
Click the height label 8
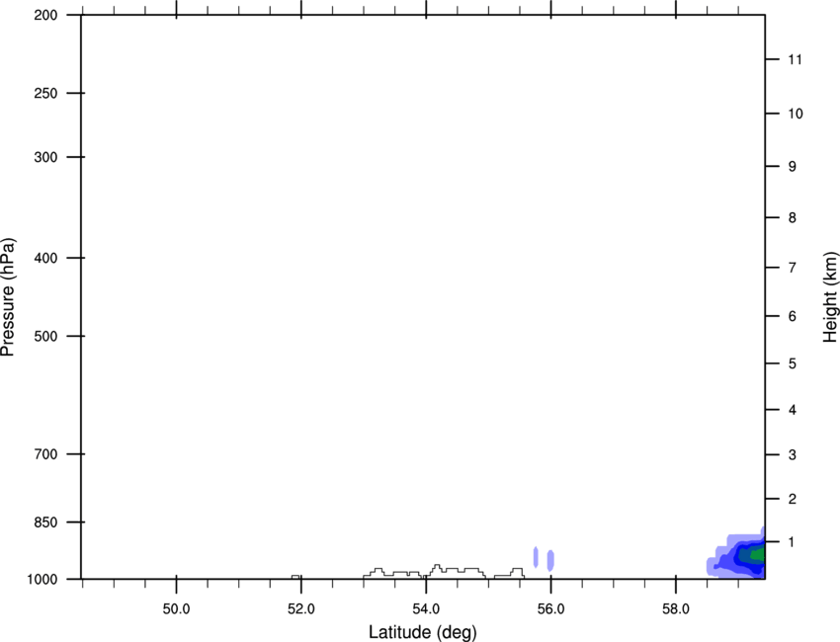point(793,218)
